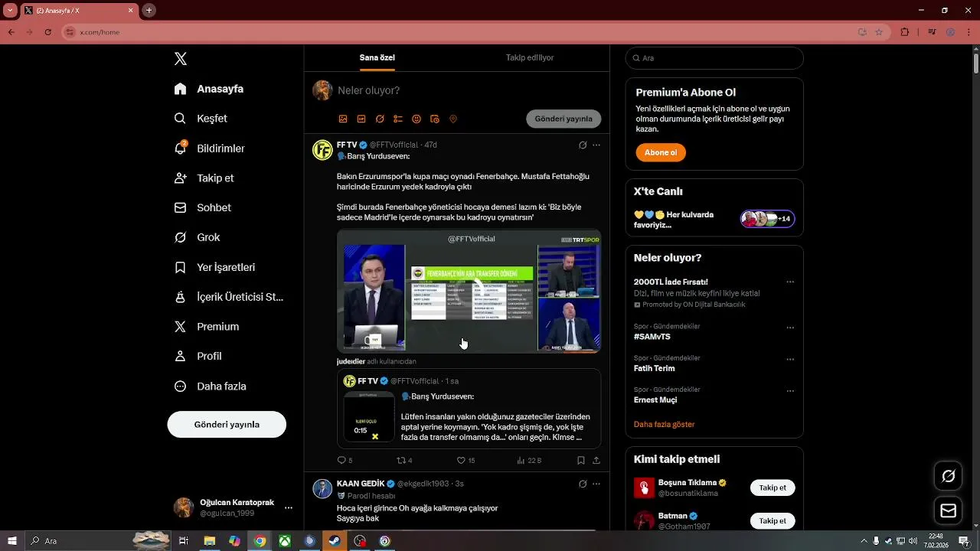980x551 pixels.
Task: Open Sohbet messages in sidebar
Action: 203,207
